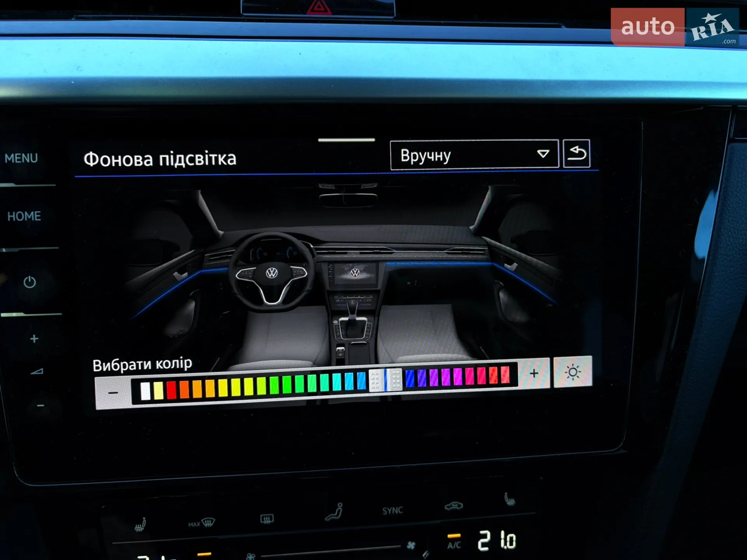Toggle the left seat heating button

140,525
